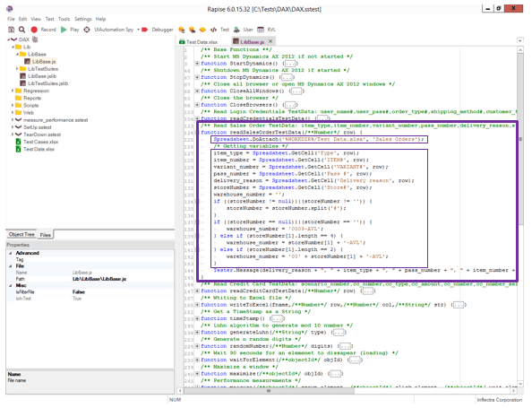
Task: Select Test Cases.xlsx file
Action: (40, 142)
